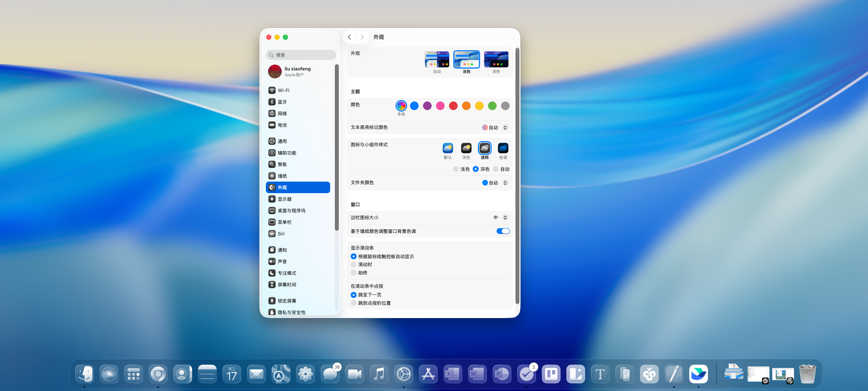Choose 浅色 radio for icon style
This screenshot has width=868, height=391.
[456, 169]
